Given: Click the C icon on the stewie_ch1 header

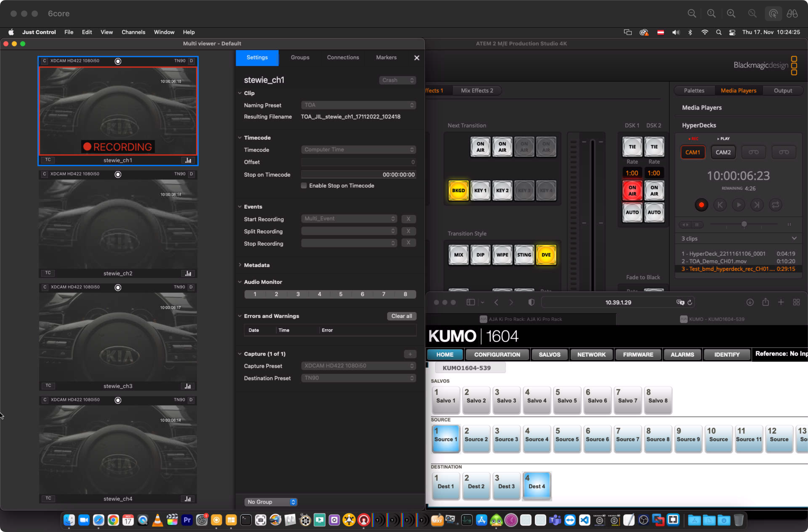Looking at the screenshot, I should pos(44,61).
